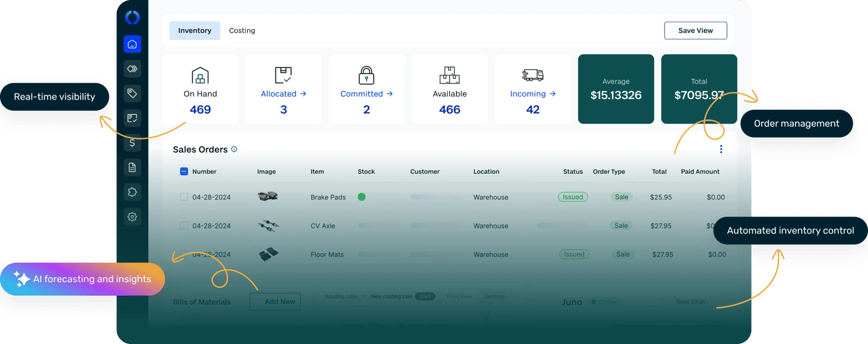Sort by the Customer column header

coord(424,171)
